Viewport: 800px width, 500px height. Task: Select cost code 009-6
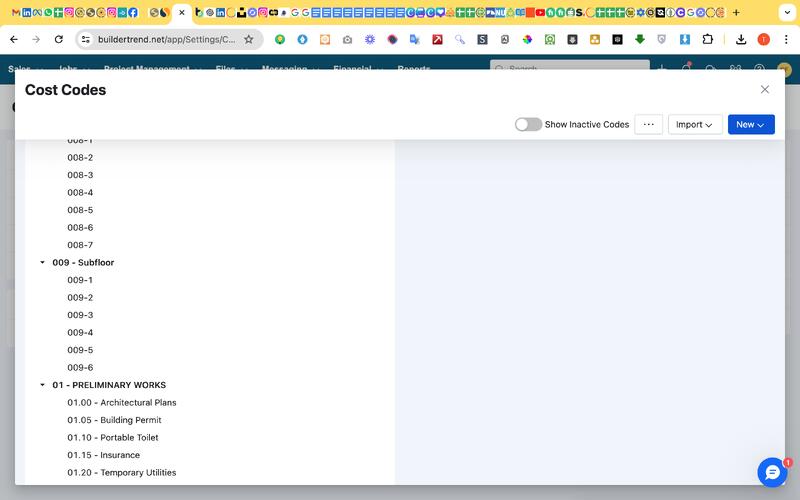pyautogui.click(x=80, y=367)
